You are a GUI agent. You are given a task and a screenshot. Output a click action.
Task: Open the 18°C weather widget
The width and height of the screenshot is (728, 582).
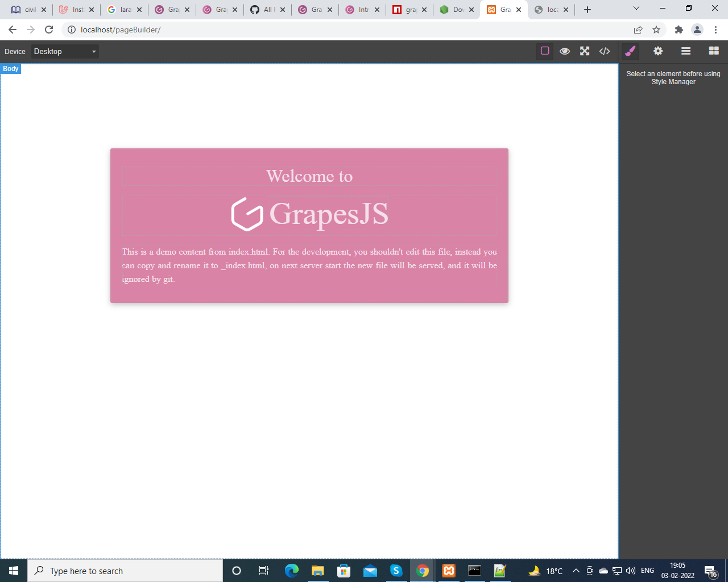coord(545,571)
